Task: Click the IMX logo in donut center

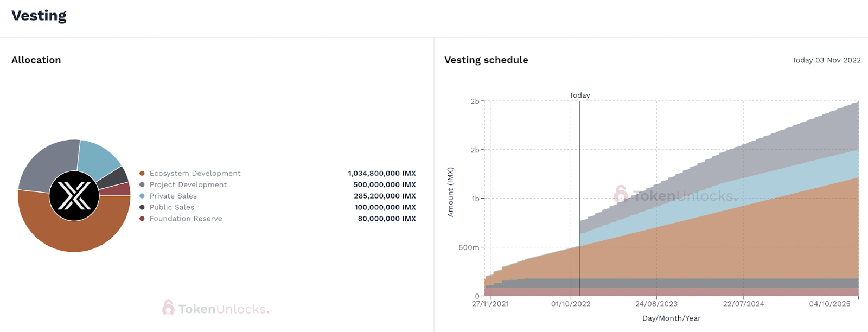Action: [x=74, y=196]
